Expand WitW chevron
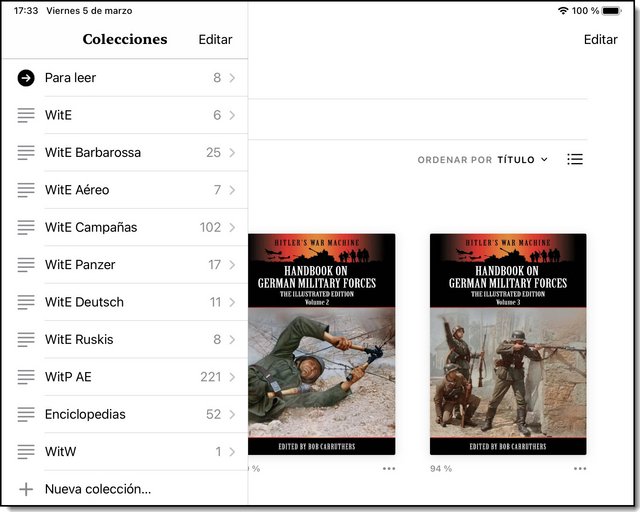This screenshot has height=512, width=640. point(232,452)
